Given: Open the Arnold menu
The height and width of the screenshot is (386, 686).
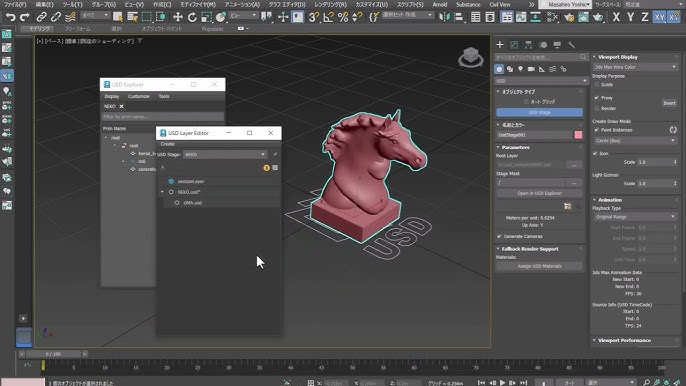Looking at the screenshot, I should 440,4.
